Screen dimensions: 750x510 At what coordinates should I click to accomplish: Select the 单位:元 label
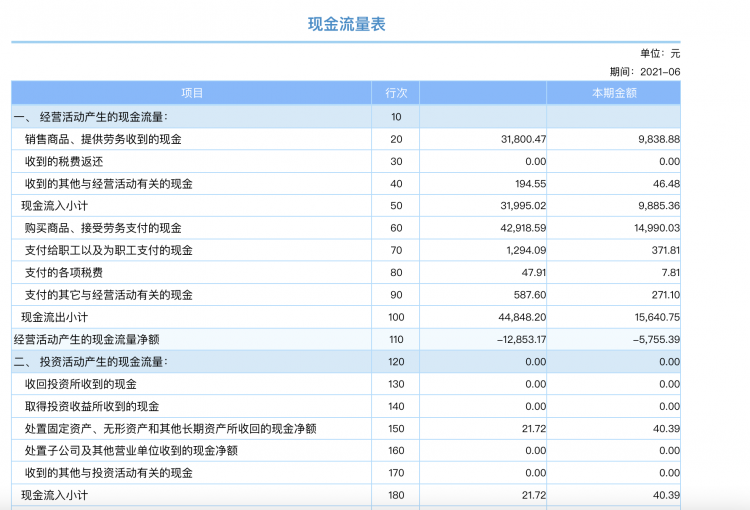(660, 54)
